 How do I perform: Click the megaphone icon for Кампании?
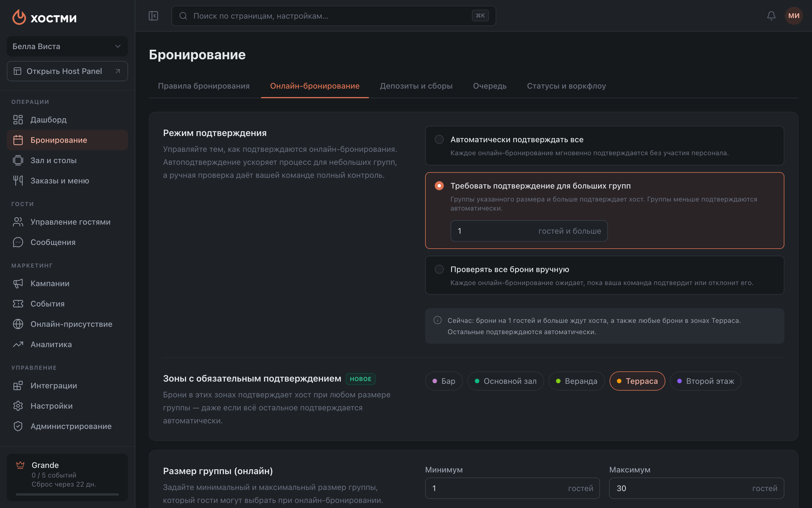[18, 283]
